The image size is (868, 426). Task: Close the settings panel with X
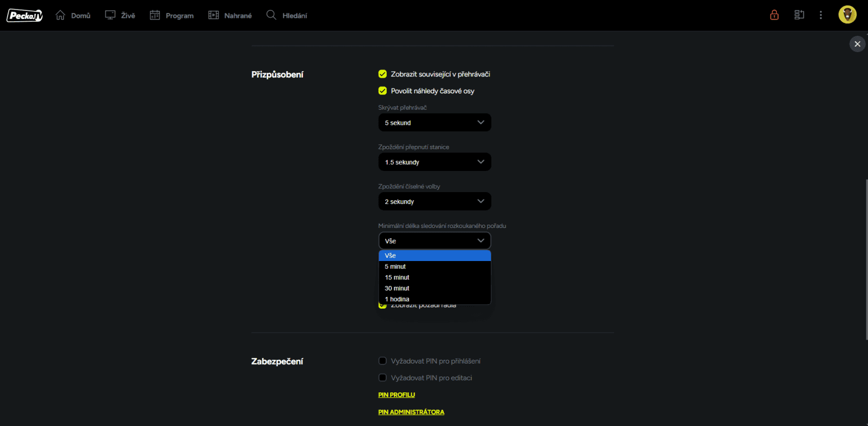[x=857, y=44]
